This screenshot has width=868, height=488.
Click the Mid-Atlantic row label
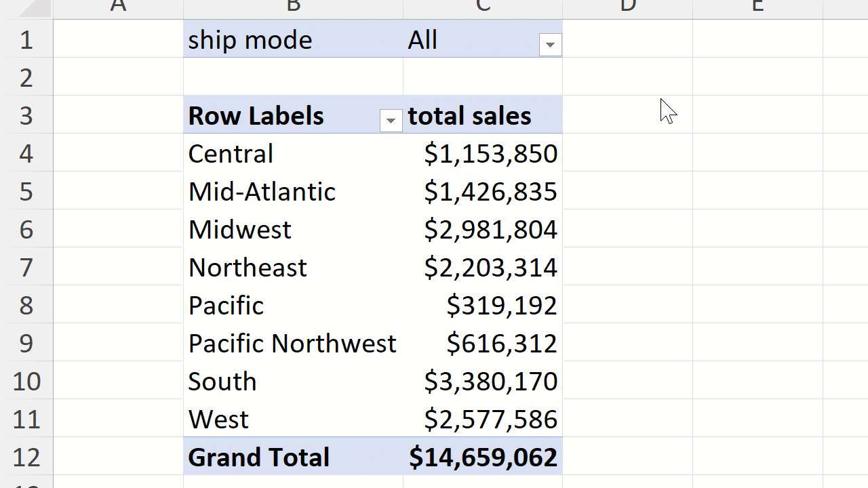pos(262,192)
